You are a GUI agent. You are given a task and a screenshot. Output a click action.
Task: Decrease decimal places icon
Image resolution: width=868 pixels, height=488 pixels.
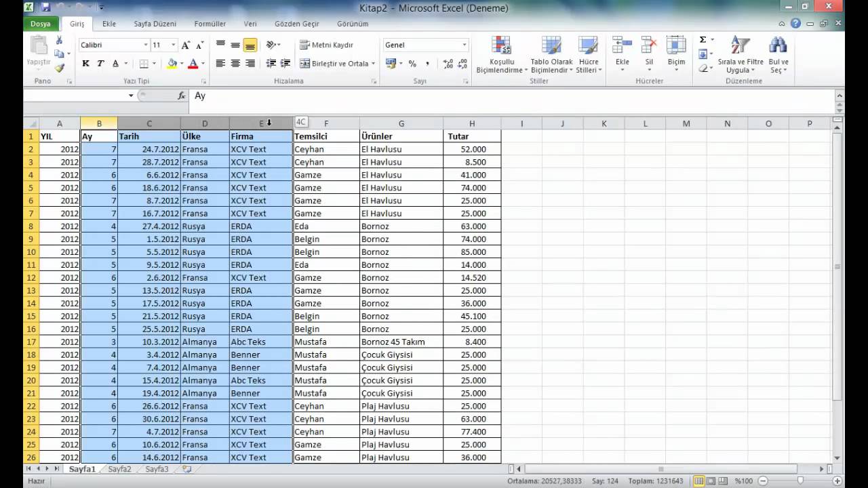pos(463,64)
